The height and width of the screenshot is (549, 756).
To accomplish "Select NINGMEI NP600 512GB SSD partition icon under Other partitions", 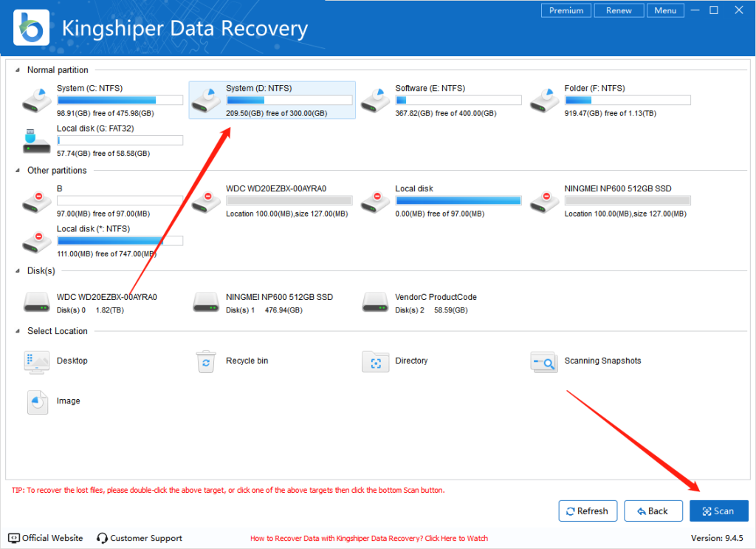I will [x=544, y=202].
